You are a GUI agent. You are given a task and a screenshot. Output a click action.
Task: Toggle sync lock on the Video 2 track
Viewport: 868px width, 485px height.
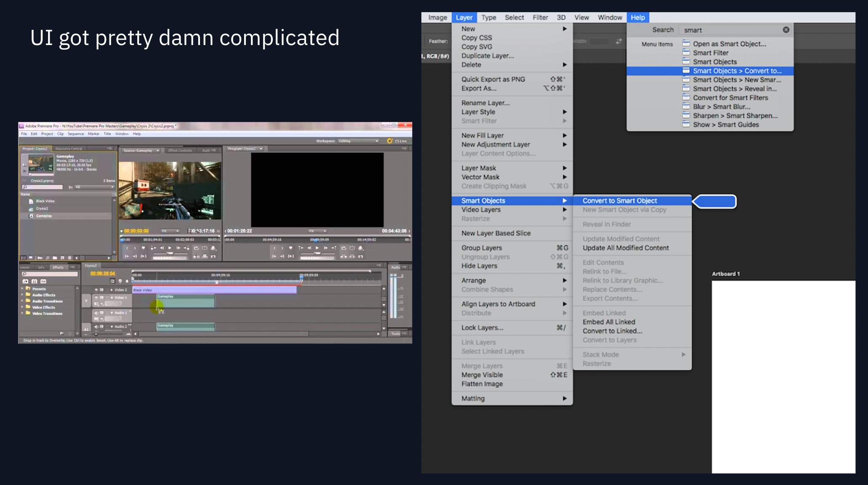(101, 290)
